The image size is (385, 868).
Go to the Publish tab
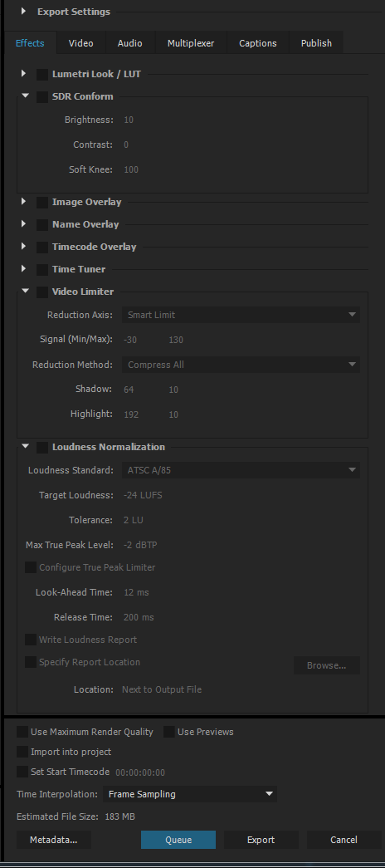(x=316, y=43)
